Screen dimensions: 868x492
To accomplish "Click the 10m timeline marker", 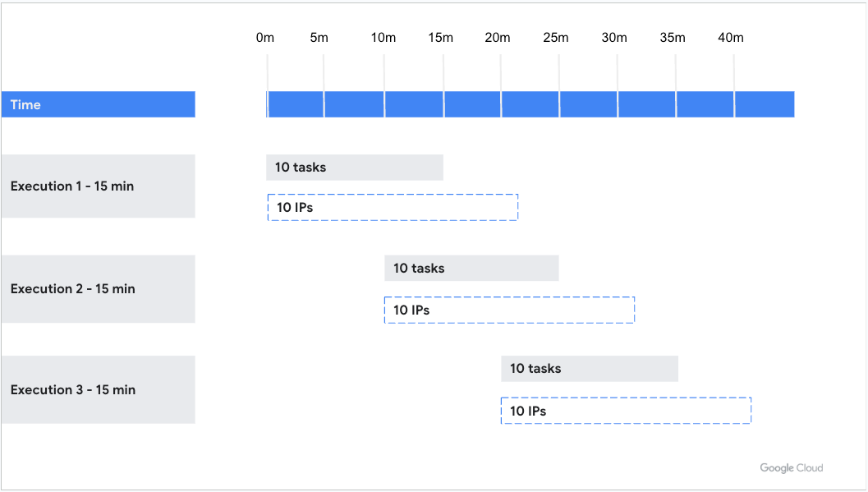I will (x=383, y=38).
